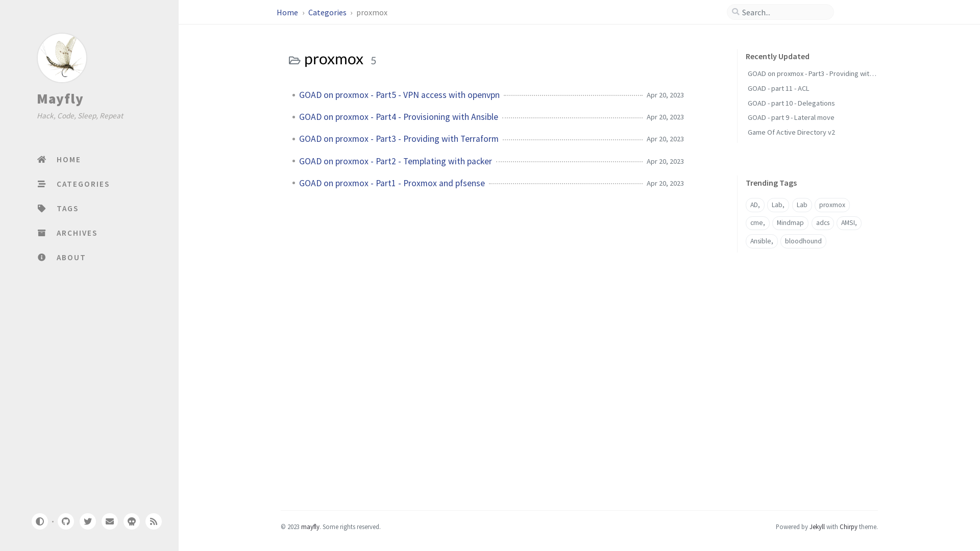Click the RSS feed icon in footer
The height and width of the screenshot is (551, 980).
point(154,521)
